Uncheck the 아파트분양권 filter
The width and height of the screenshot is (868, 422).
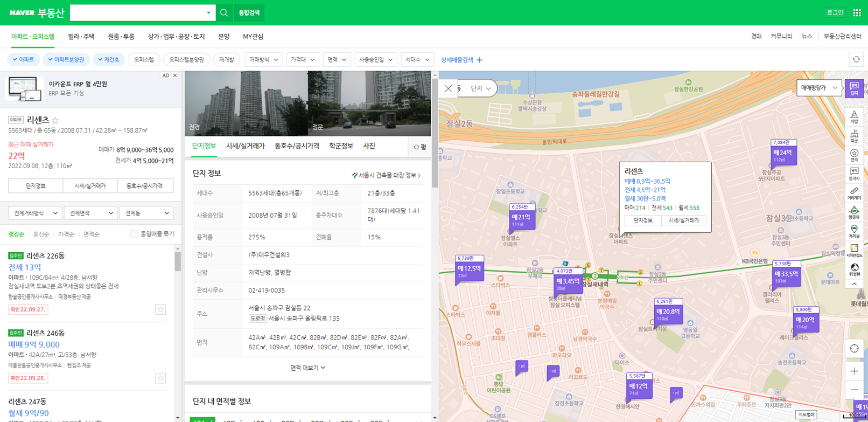[66, 60]
